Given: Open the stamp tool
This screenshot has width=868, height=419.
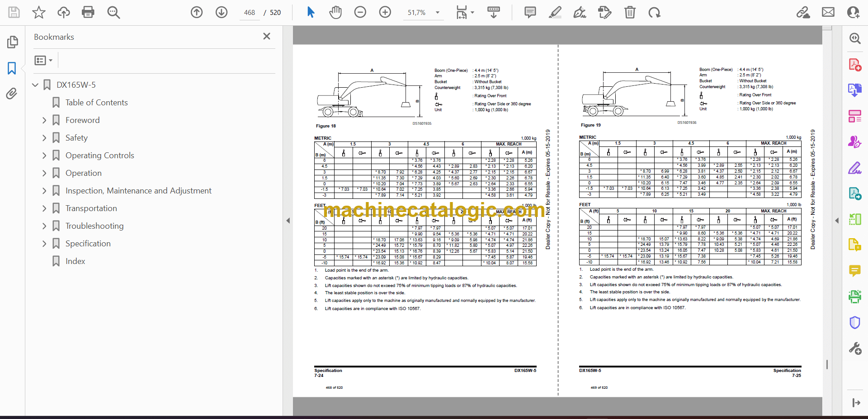Looking at the screenshot, I should (x=604, y=12).
